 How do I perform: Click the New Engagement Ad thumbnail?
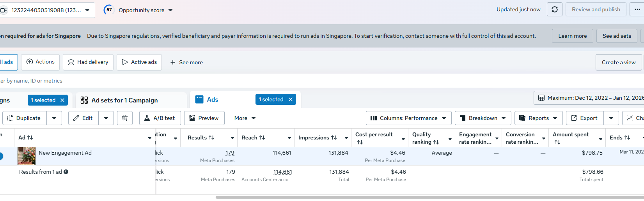tap(27, 156)
